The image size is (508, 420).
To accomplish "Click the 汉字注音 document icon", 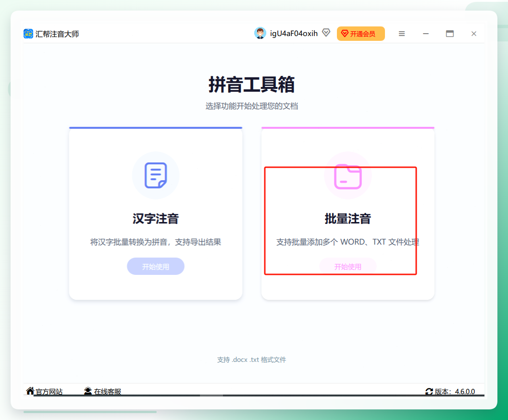I will pyautogui.click(x=156, y=175).
